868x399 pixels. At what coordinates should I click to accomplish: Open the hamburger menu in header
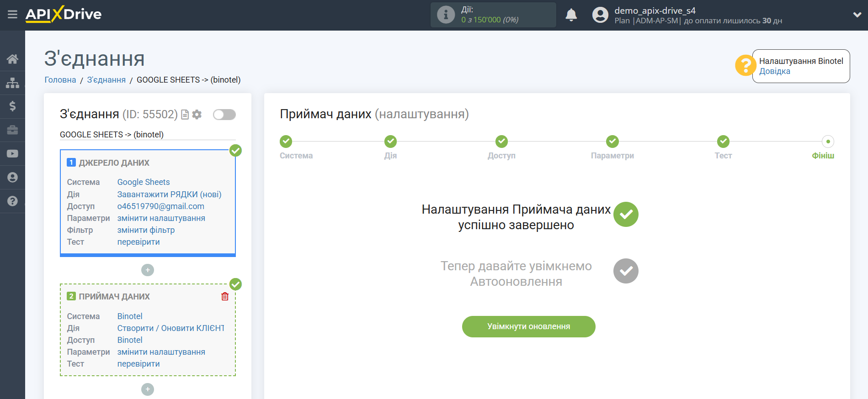pos(12,15)
